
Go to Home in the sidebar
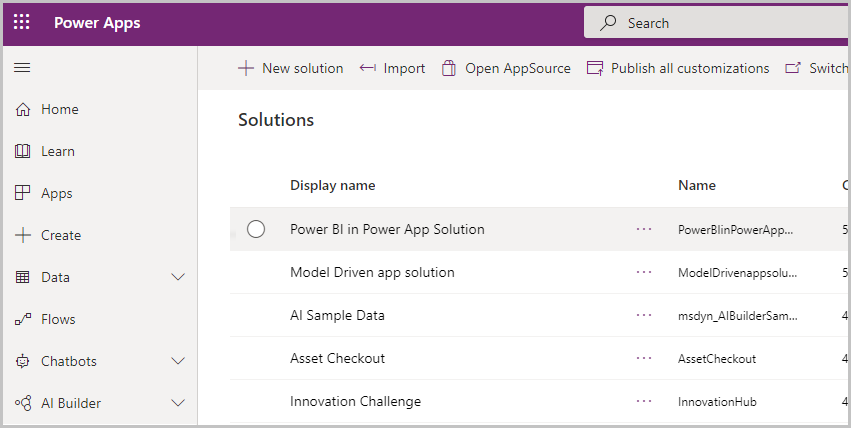pyautogui.click(x=60, y=110)
